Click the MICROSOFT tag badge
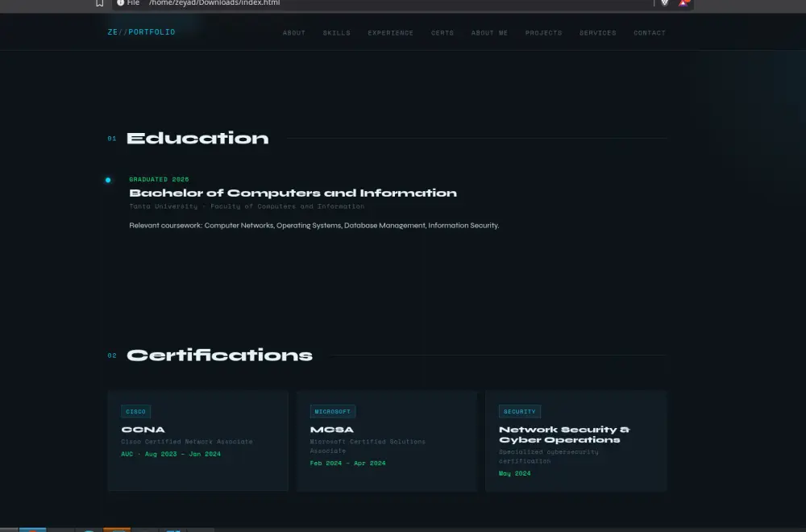 tap(333, 412)
